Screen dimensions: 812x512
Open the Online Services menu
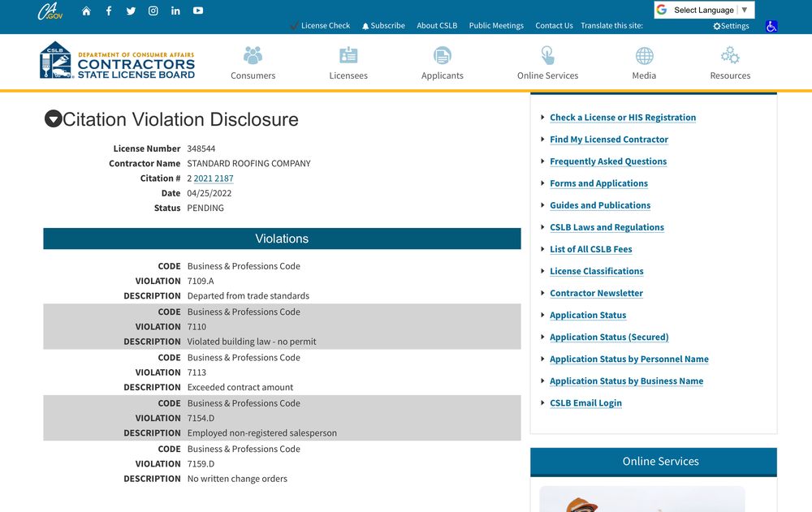[x=547, y=63]
